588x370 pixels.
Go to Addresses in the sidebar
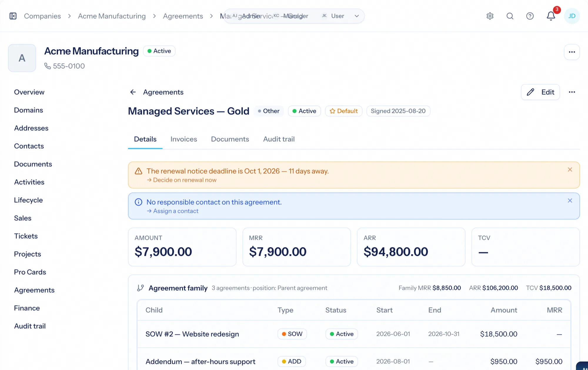(x=31, y=128)
